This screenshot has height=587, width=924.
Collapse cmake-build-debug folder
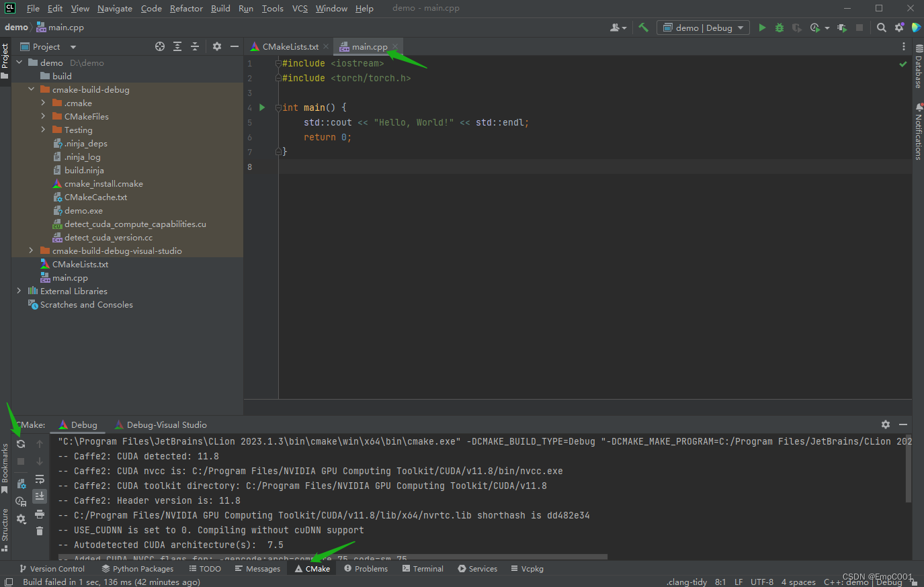[31, 89]
